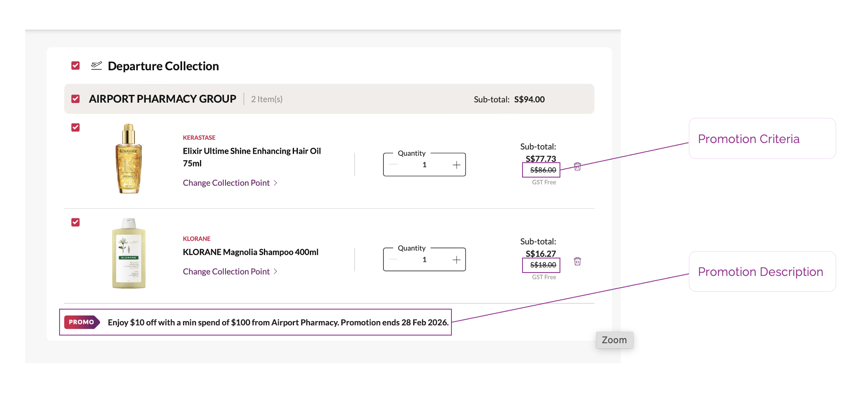
Task: Toggle the Airport Pharmacy Group checkbox
Action: point(76,99)
